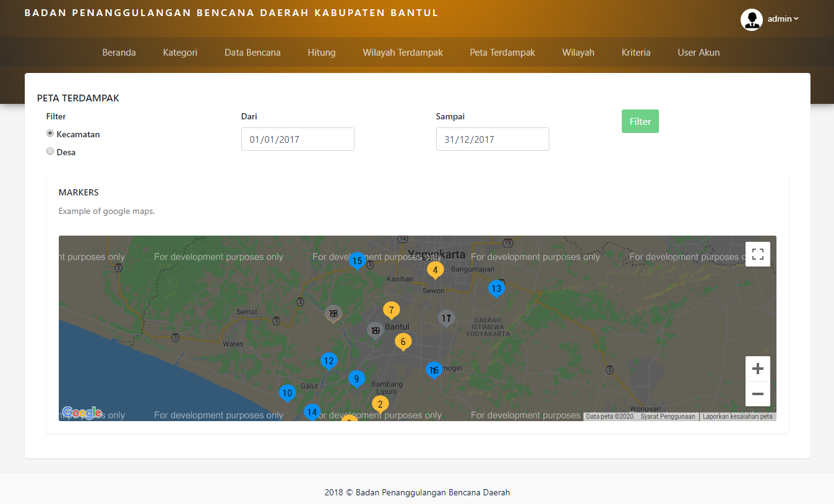The image size is (834, 504).
Task: Zoom in on the map
Action: coord(757,369)
